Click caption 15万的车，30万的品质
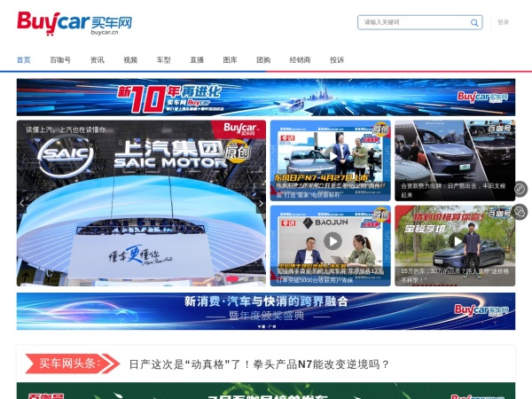This screenshot has height=399, width=532. 455,276
